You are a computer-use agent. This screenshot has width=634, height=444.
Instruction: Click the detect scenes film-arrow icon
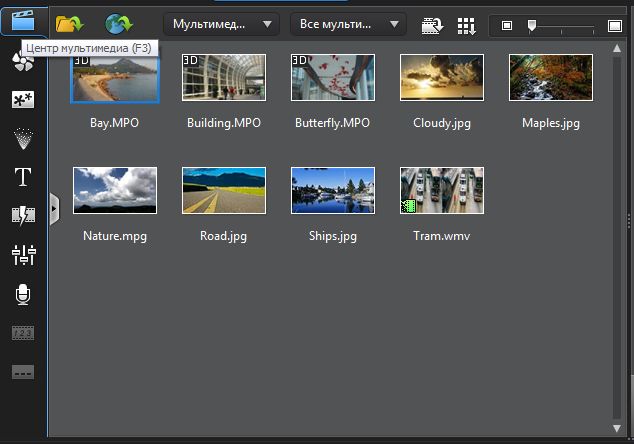coord(432,24)
